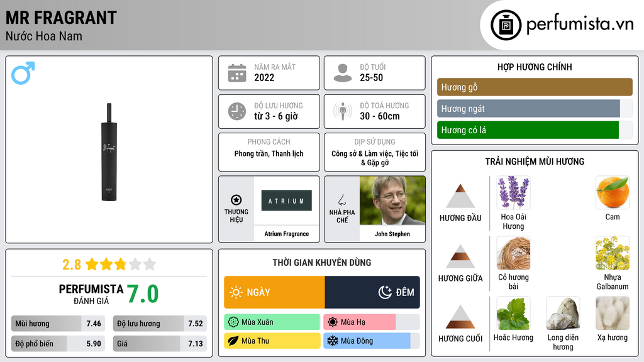Select the Cam orange note image
This screenshot has width=644, height=362.
613,192
